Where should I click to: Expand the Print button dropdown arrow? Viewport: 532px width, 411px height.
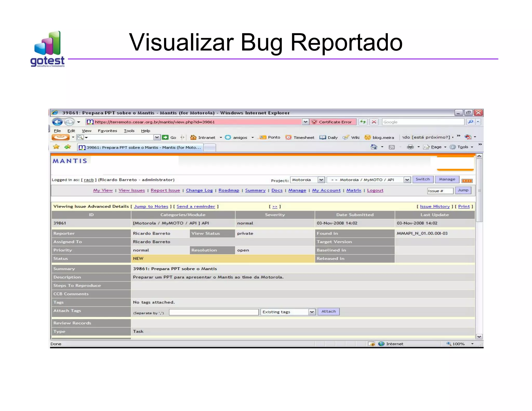418,147
